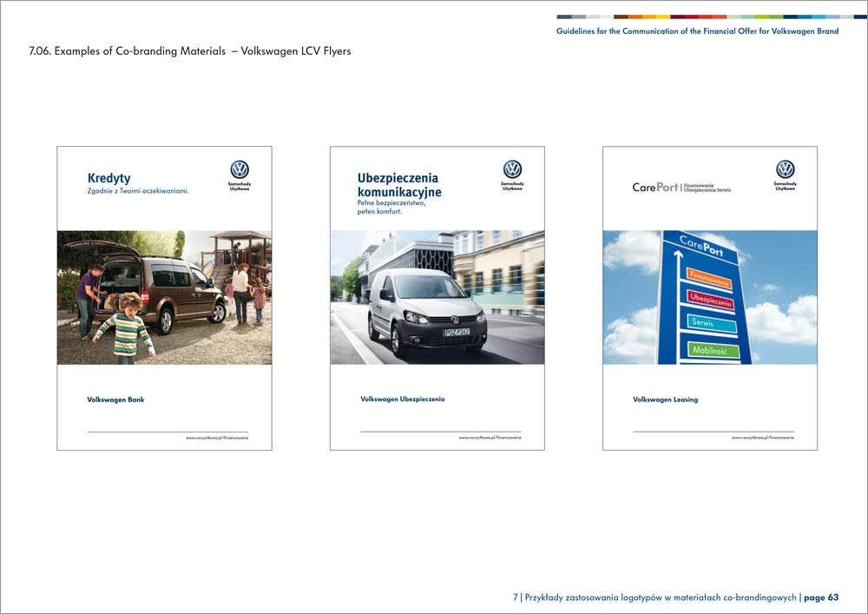Click the brown Caddy family photo

coord(164,297)
